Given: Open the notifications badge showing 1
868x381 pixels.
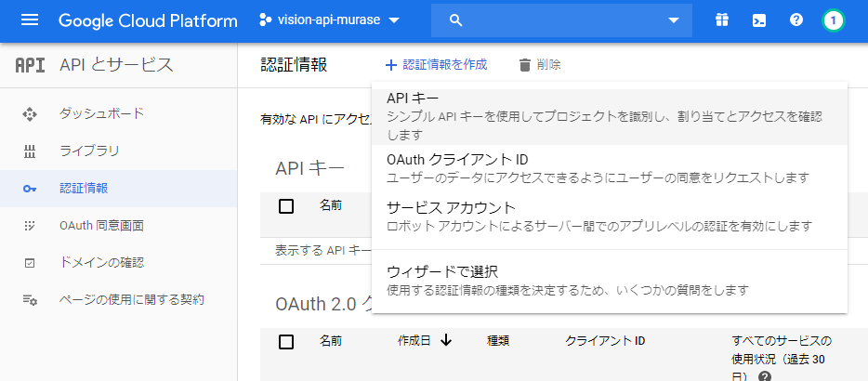Looking at the screenshot, I should pos(833,21).
